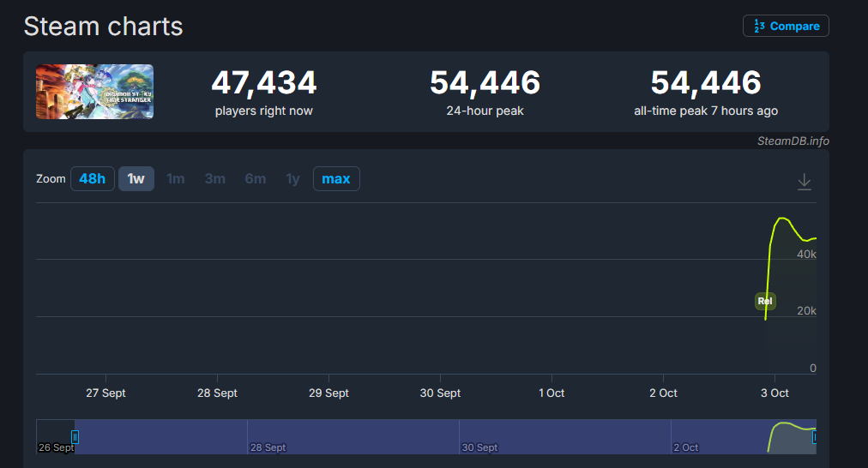Click the left navigator range handle
Viewport: 868px width, 468px height.
(x=75, y=437)
